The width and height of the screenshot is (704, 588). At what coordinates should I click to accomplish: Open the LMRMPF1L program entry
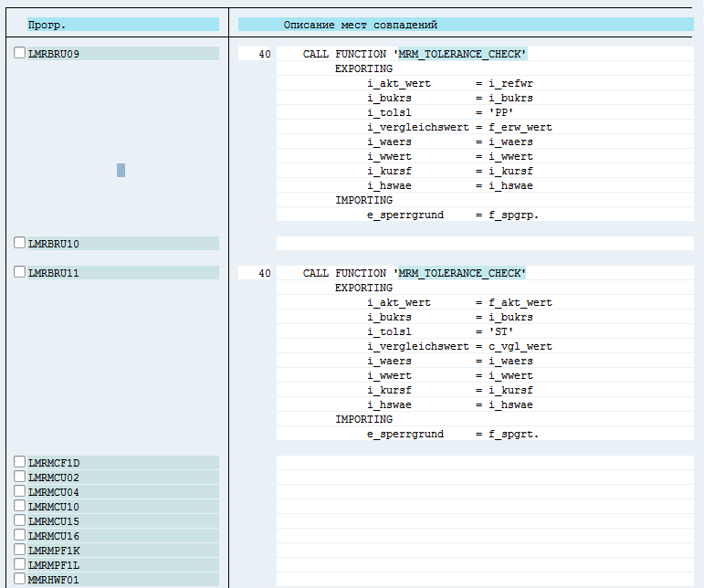point(54,565)
